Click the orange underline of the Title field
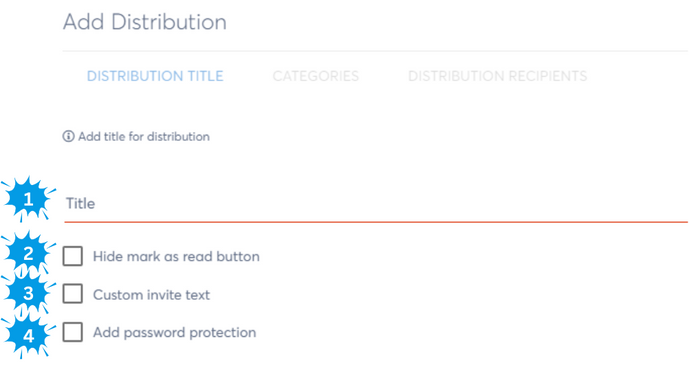Viewport: 689px width, 374px height. 376,222
